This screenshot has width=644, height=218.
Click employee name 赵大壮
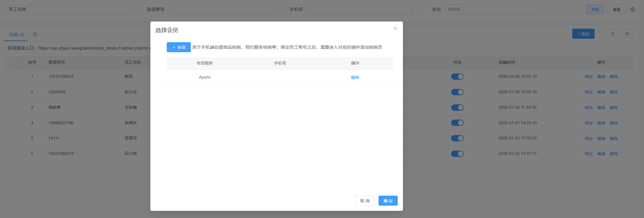(131, 92)
